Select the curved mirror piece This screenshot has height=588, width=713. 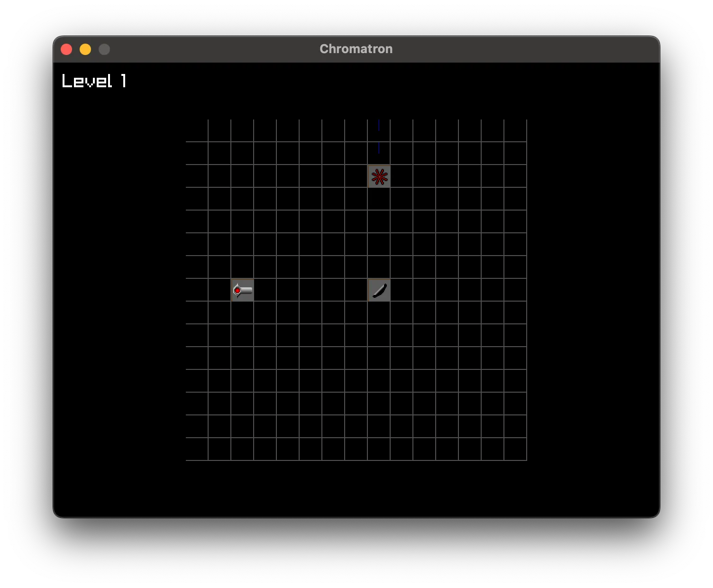(x=379, y=290)
